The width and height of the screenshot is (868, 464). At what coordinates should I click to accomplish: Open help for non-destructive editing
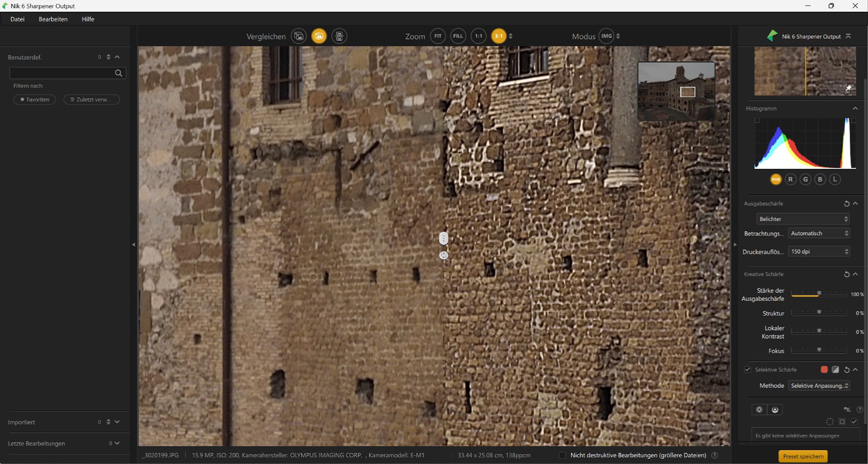pos(714,455)
